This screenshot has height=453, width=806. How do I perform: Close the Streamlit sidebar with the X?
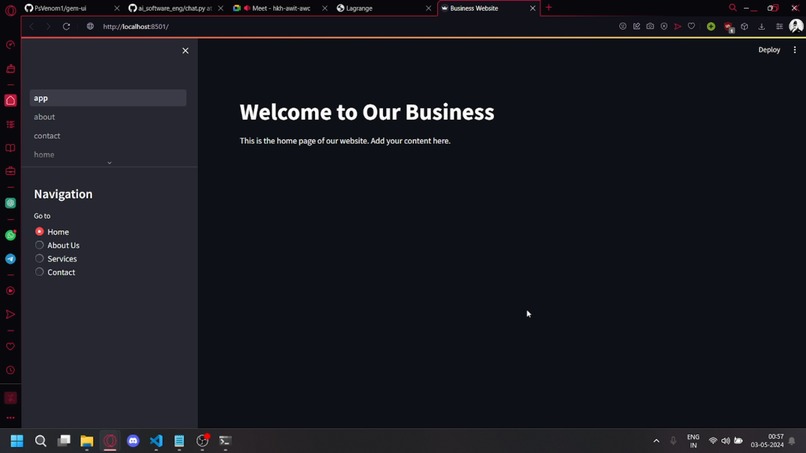coord(185,50)
